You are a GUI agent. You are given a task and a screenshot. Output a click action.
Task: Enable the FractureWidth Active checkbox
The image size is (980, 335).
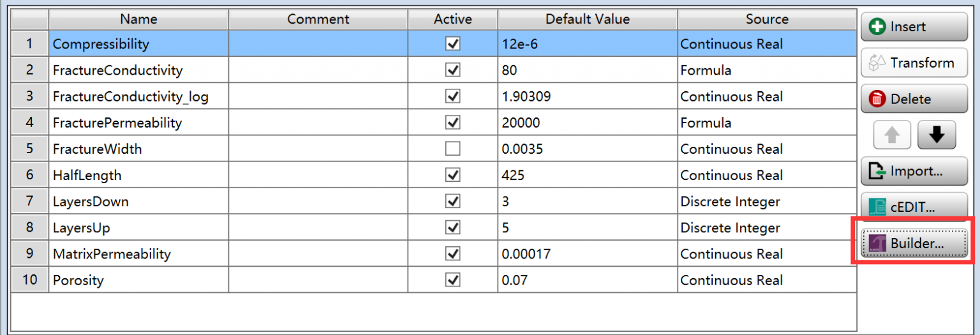(x=452, y=149)
